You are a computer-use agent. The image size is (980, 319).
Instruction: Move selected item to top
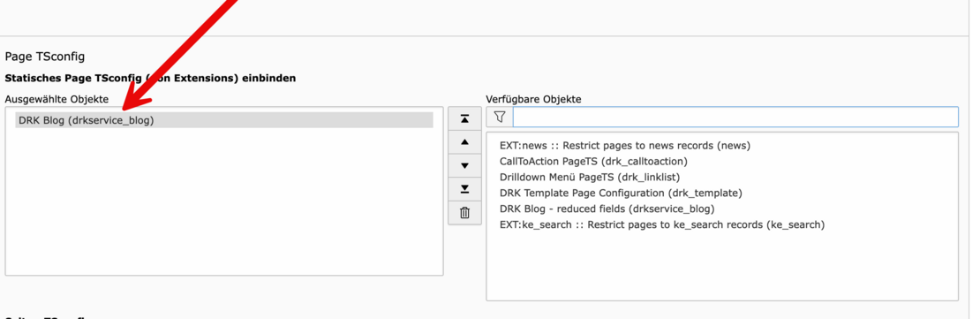[464, 118]
